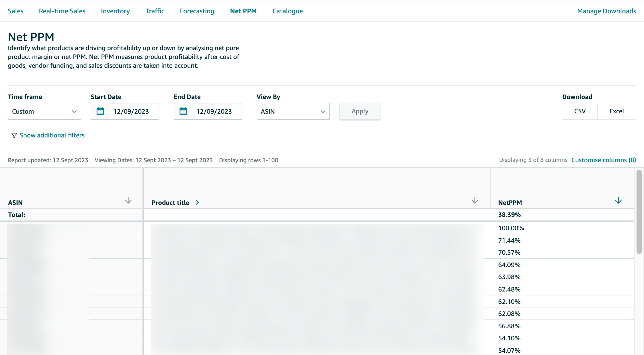Switch to the Traffic tab

click(155, 11)
